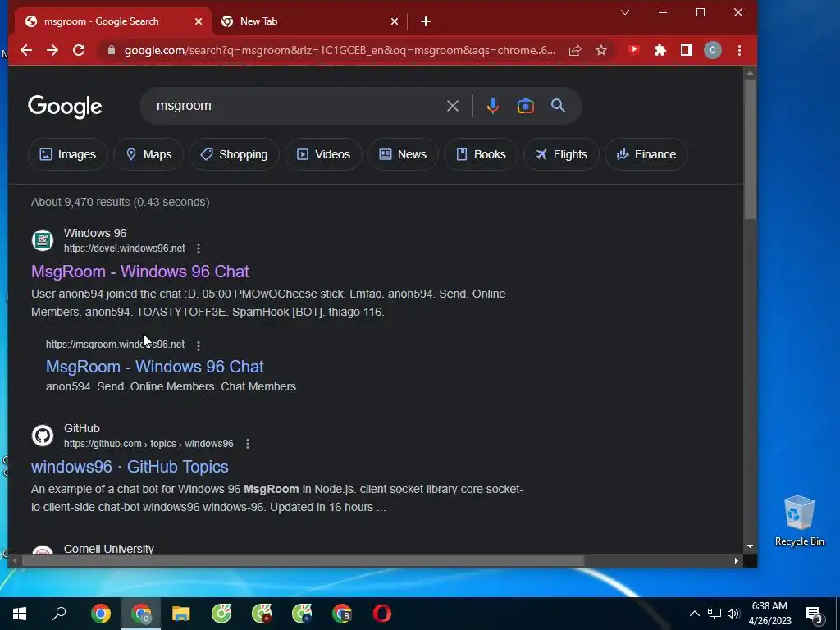Open the Chrome profile avatar C

pos(713,50)
